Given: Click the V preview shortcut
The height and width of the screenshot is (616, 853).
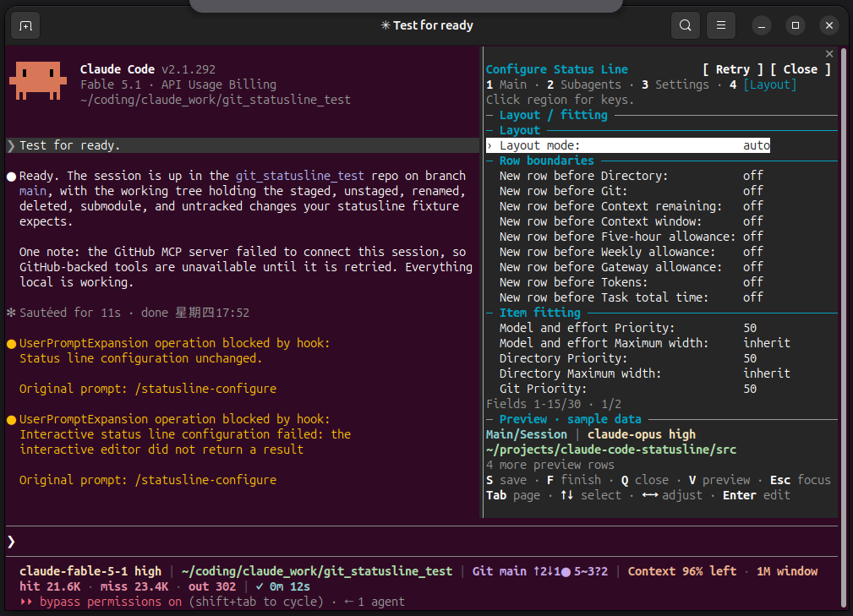Looking at the screenshot, I should pos(719,481).
